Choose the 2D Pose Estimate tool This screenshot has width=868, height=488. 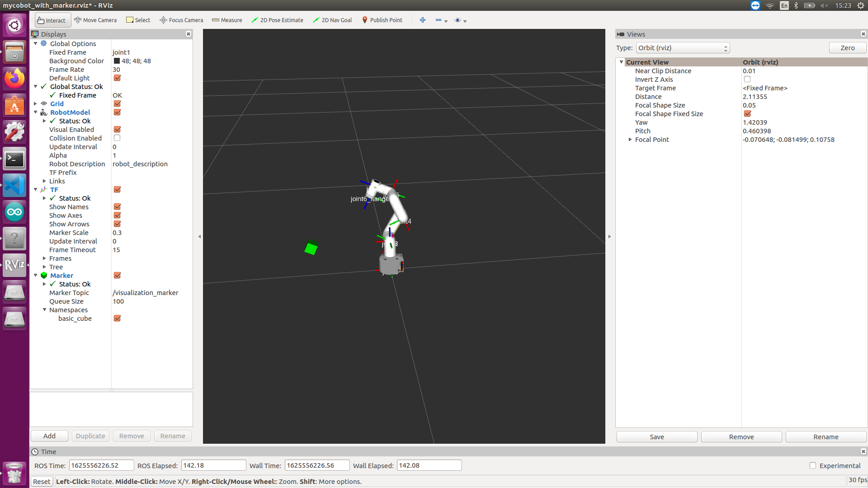click(x=277, y=20)
